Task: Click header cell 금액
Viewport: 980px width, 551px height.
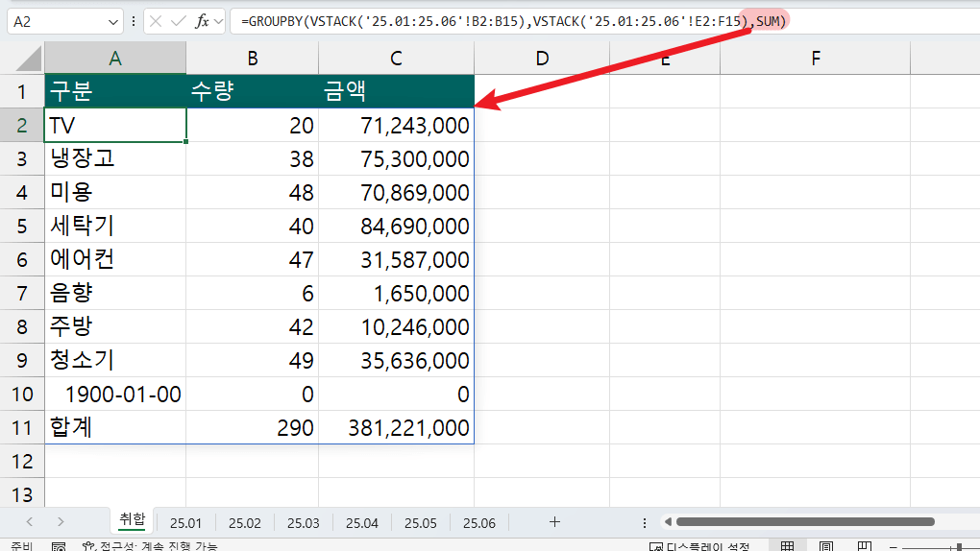Action: click(x=396, y=91)
